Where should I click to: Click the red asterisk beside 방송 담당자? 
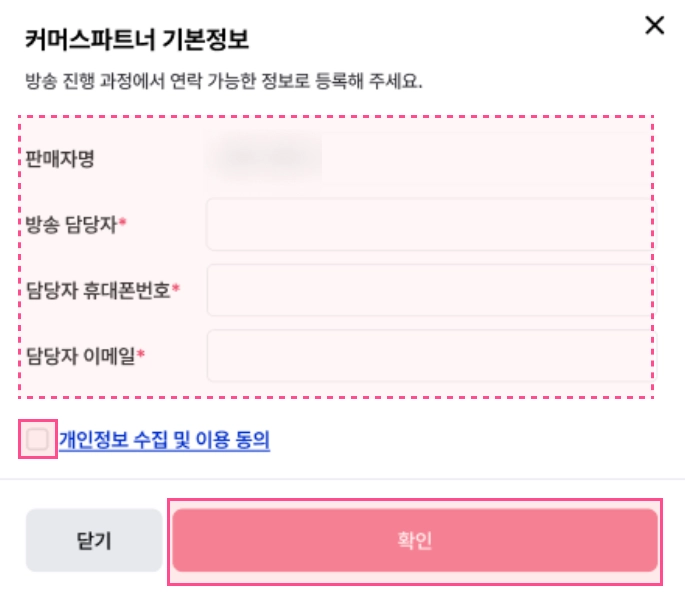[x=123, y=223]
